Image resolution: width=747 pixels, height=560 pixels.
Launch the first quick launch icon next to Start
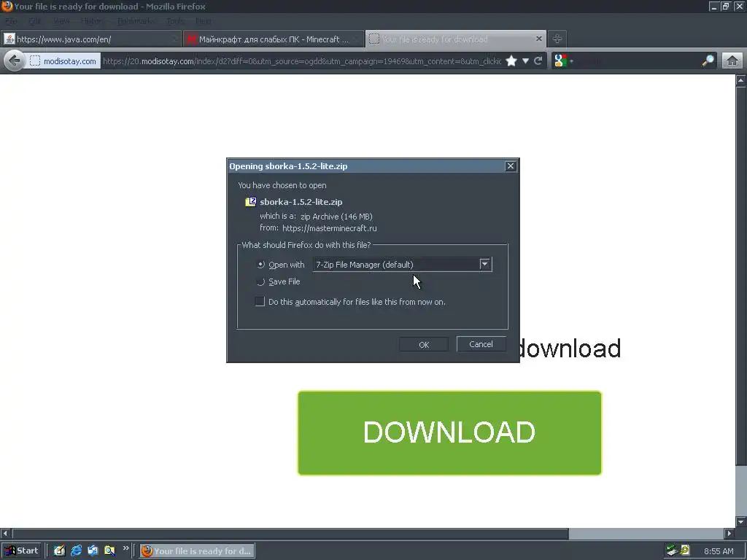pyautogui.click(x=59, y=551)
